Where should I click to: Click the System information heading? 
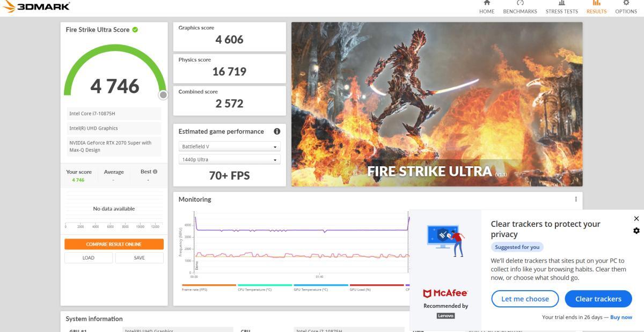[x=94, y=319]
